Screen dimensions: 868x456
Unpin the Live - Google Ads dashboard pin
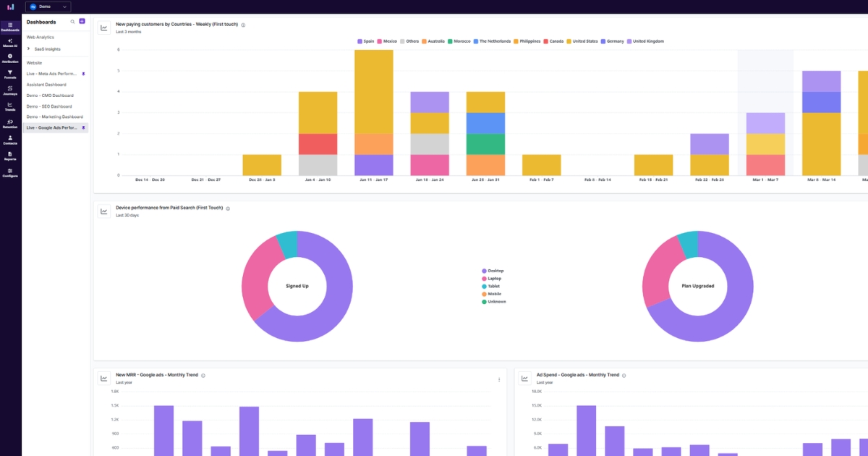(83, 127)
